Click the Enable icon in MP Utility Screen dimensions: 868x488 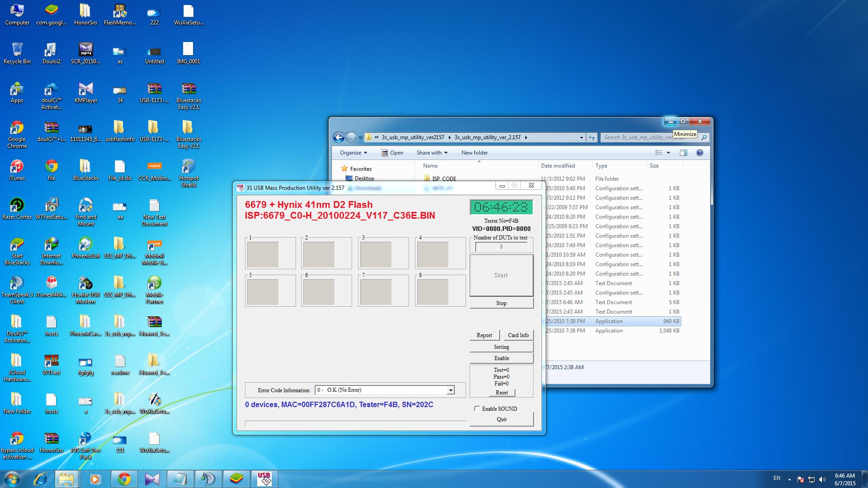coord(501,358)
